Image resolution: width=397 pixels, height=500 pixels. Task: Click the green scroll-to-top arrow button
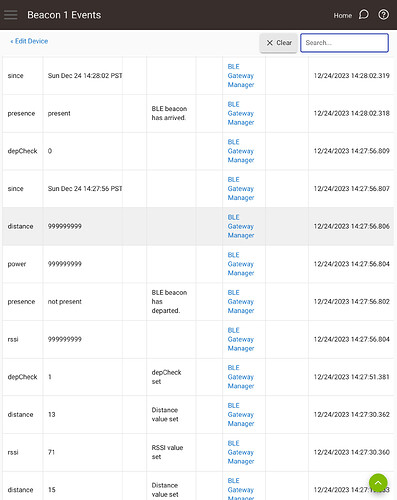pos(378,483)
